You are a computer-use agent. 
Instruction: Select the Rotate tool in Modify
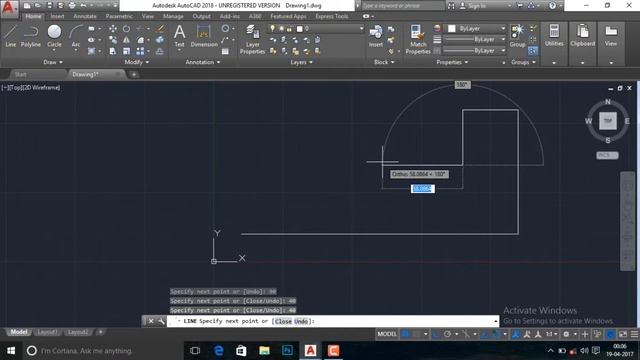click(127, 29)
